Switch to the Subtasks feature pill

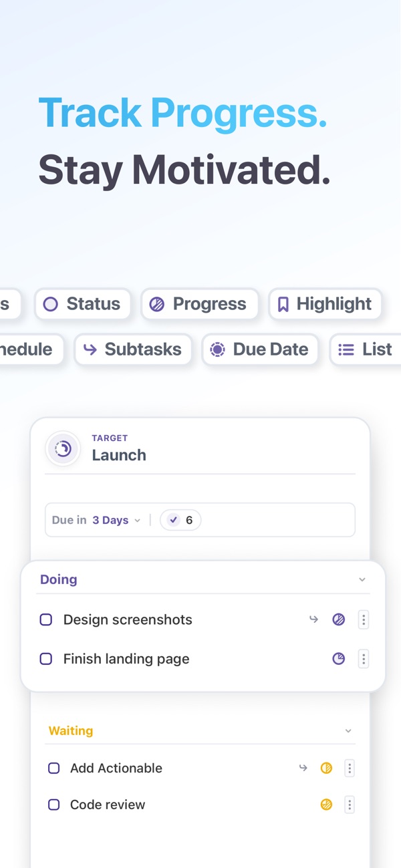tap(133, 349)
